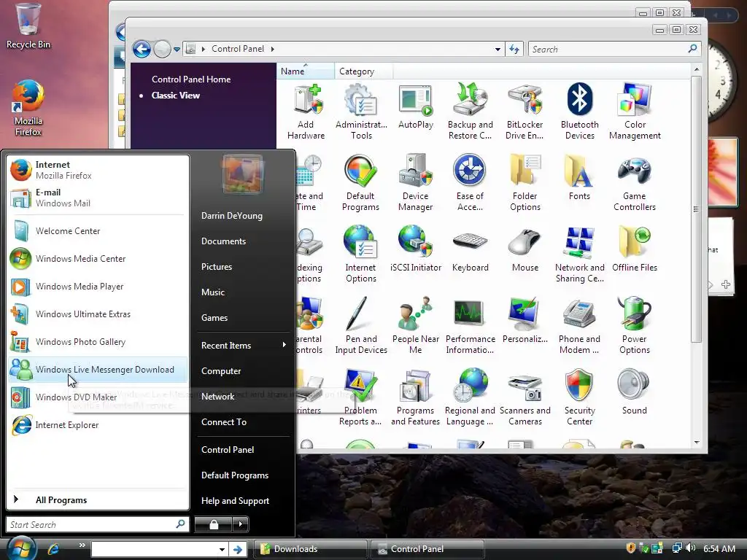Open the Bluetooth Devices icon
The width and height of the screenshot is (747, 560).
579,112
